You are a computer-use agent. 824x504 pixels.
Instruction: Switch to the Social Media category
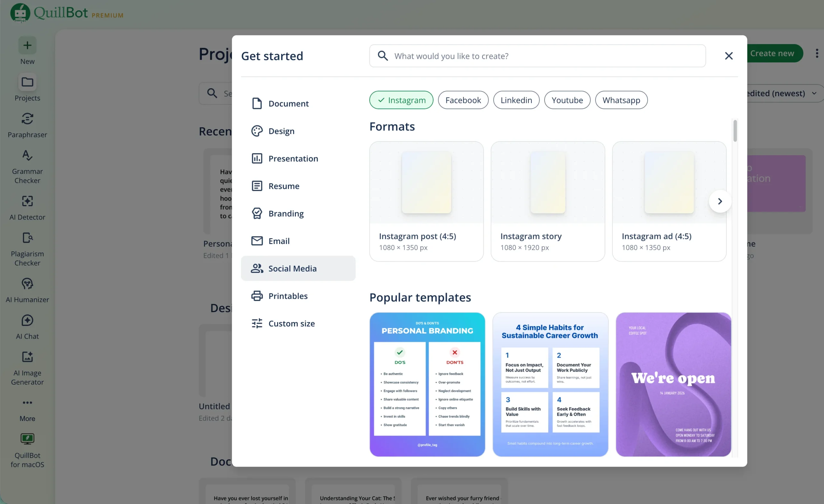pos(292,268)
